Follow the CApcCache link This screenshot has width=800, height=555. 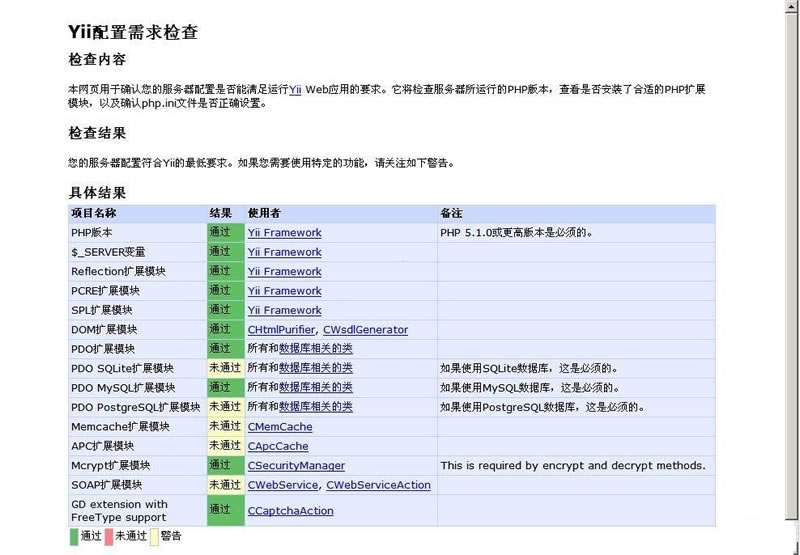pos(278,446)
